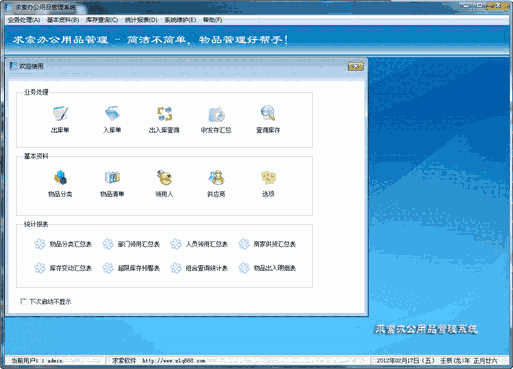Open the 物品出入明细表 report

coord(267,268)
